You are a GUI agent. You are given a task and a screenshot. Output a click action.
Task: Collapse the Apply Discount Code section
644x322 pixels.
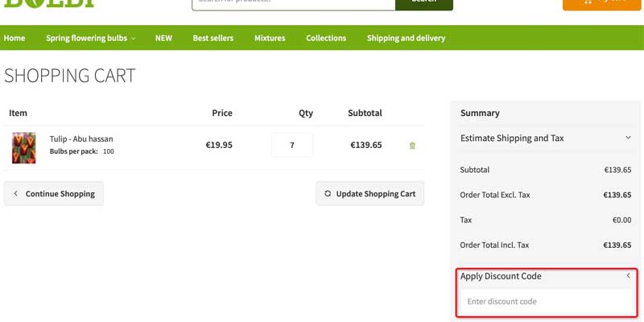(x=628, y=276)
